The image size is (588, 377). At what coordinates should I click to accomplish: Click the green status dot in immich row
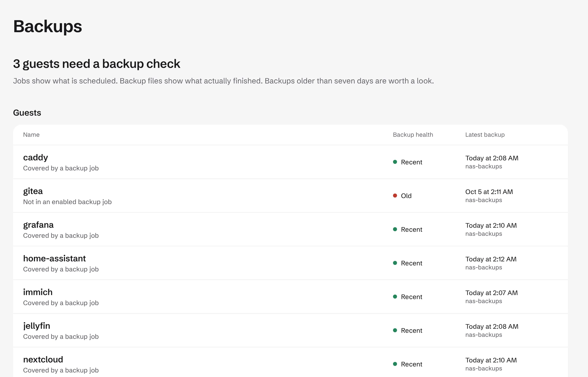coord(395,297)
